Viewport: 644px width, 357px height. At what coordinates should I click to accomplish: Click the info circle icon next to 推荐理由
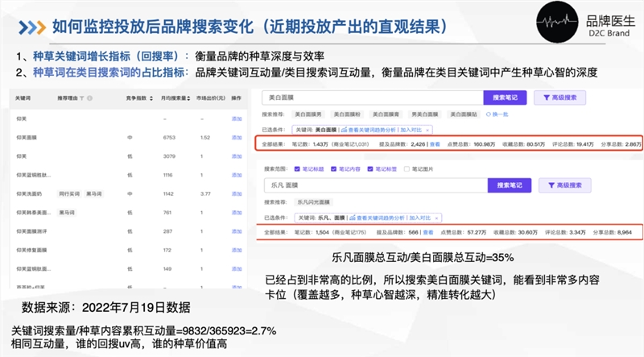point(89,98)
